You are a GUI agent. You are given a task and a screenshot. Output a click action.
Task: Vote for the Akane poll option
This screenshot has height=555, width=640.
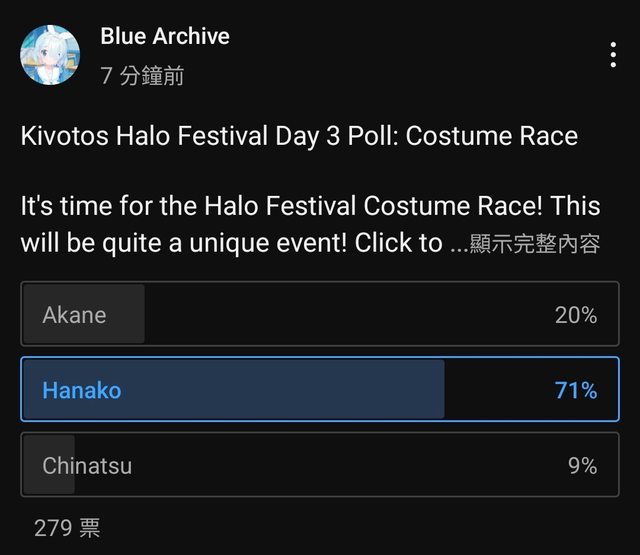[320, 314]
